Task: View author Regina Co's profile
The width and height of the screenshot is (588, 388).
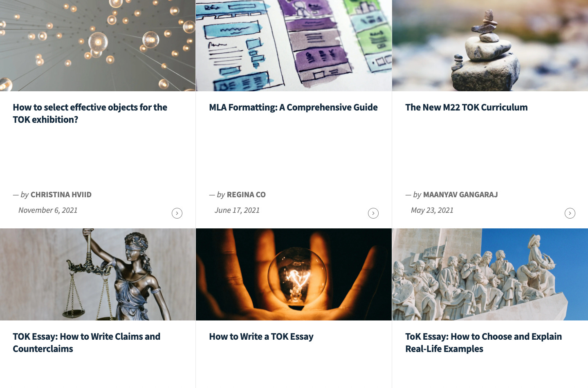Action: pyautogui.click(x=246, y=195)
